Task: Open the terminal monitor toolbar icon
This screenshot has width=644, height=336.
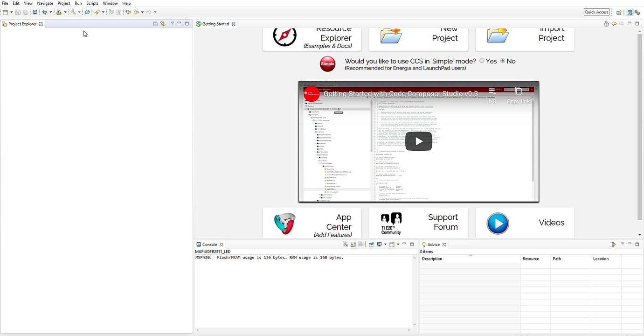Action: [x=35, y=12]
